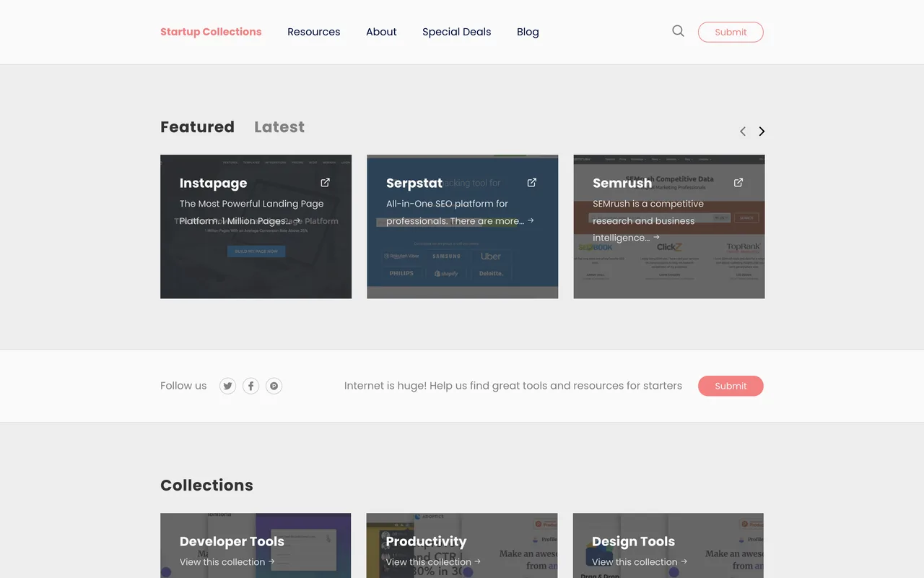Read more of Instapage description
The height and width of the screenshot is (578, 924).
click(296, 221)
